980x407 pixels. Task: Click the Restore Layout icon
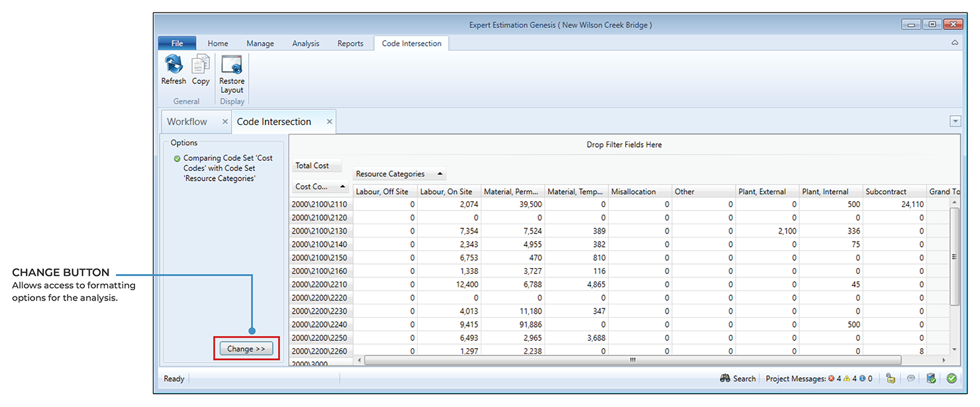click(232, 65)
